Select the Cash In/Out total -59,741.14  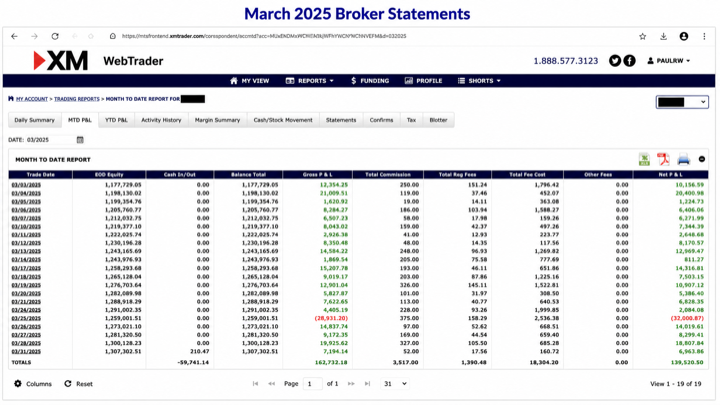(193, 363)
